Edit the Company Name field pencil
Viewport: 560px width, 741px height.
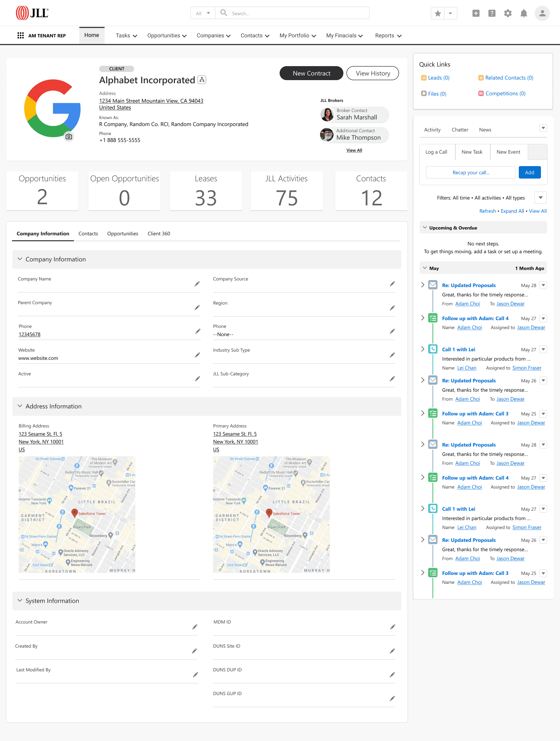tap(197, 284)
